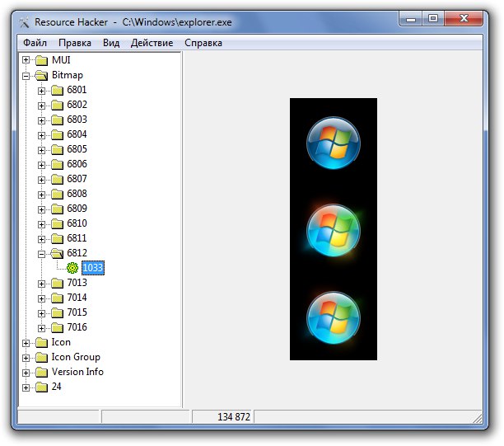
Task: Select the 6805 label
Action: (x=77, y=149)
